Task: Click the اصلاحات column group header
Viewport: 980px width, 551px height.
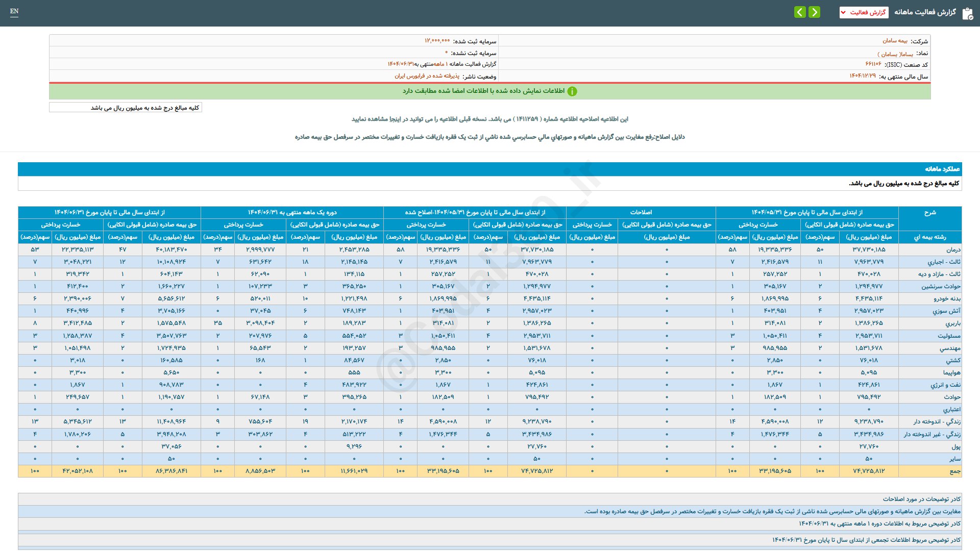Action: click(641, 212)
